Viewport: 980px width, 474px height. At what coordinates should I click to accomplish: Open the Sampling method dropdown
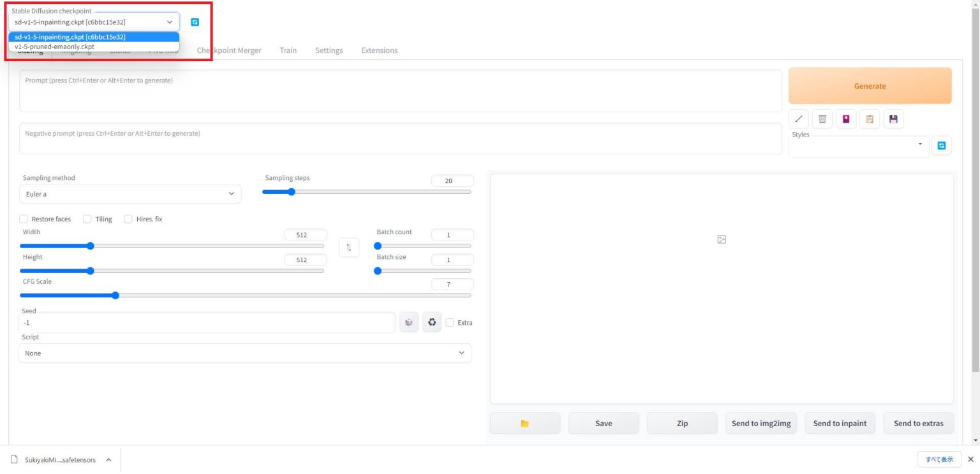(130, 194)
